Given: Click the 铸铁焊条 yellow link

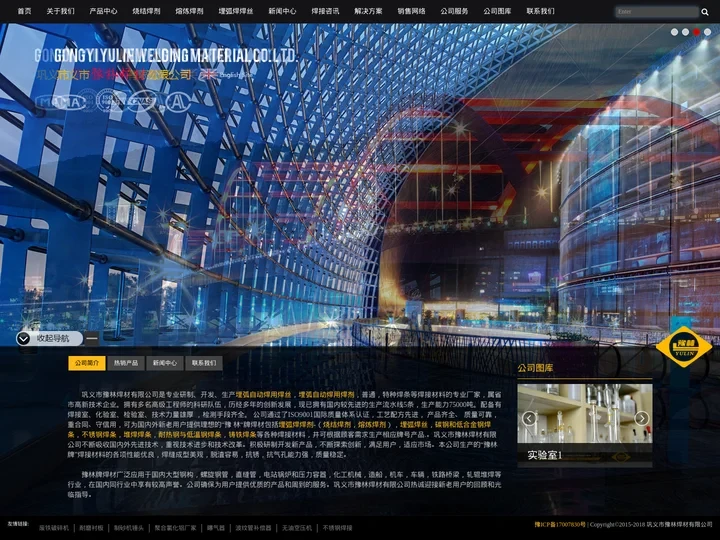Looking at the screenshot, I should point(242,435).
